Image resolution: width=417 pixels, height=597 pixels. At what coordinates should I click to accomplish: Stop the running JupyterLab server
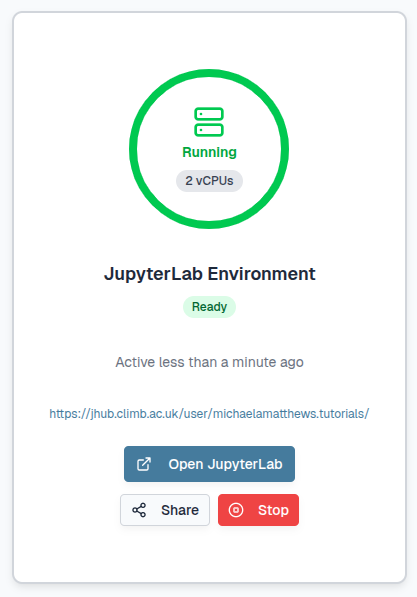point(258,510)
